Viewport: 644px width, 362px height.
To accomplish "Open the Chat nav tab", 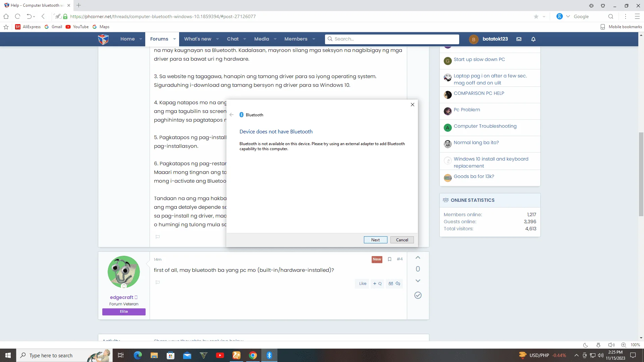I will (233, 39).
